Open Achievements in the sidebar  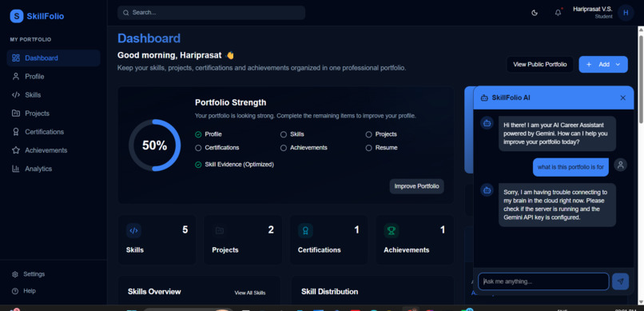pyautogui.click(x=54, y=150)
